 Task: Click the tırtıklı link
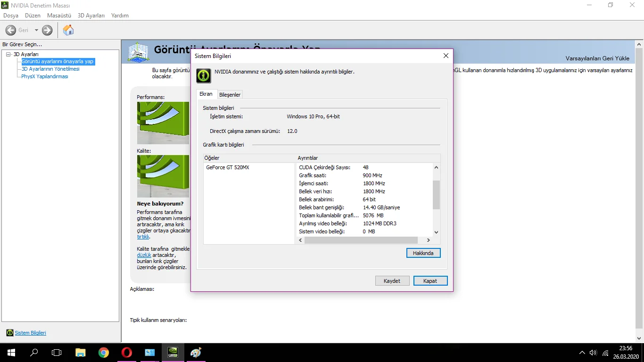(143, 237)
